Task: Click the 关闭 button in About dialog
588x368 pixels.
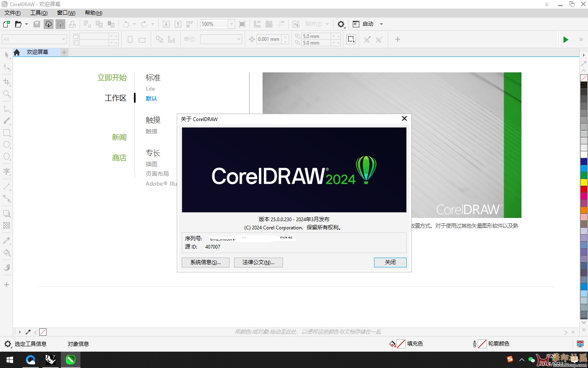Action: pos(390,263)
